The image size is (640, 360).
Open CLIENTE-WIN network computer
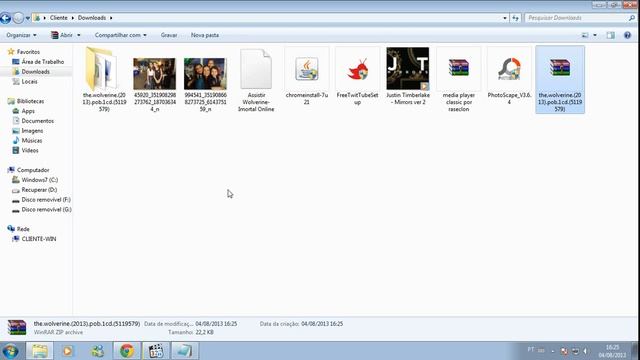39,239
